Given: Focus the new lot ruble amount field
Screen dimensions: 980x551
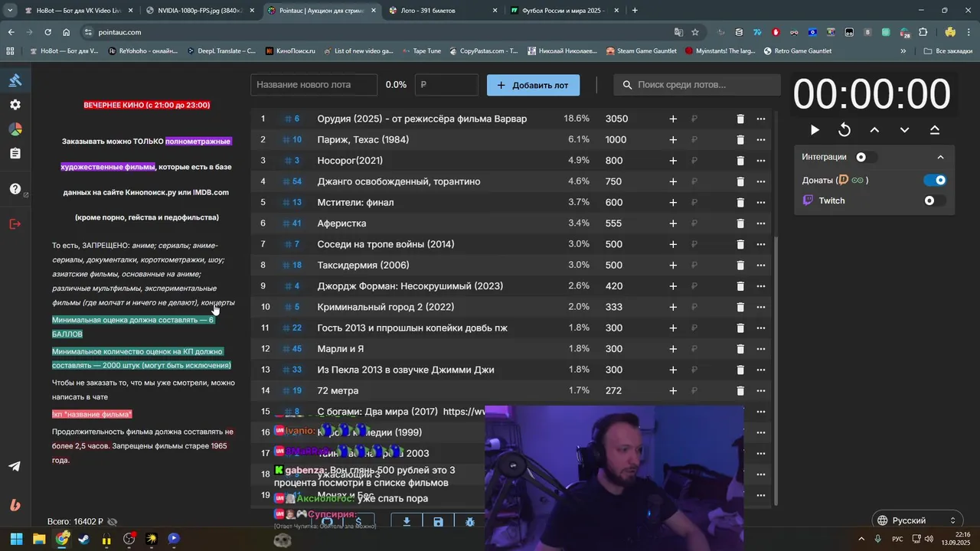Looking at the screenshot, I should [446, 85].
